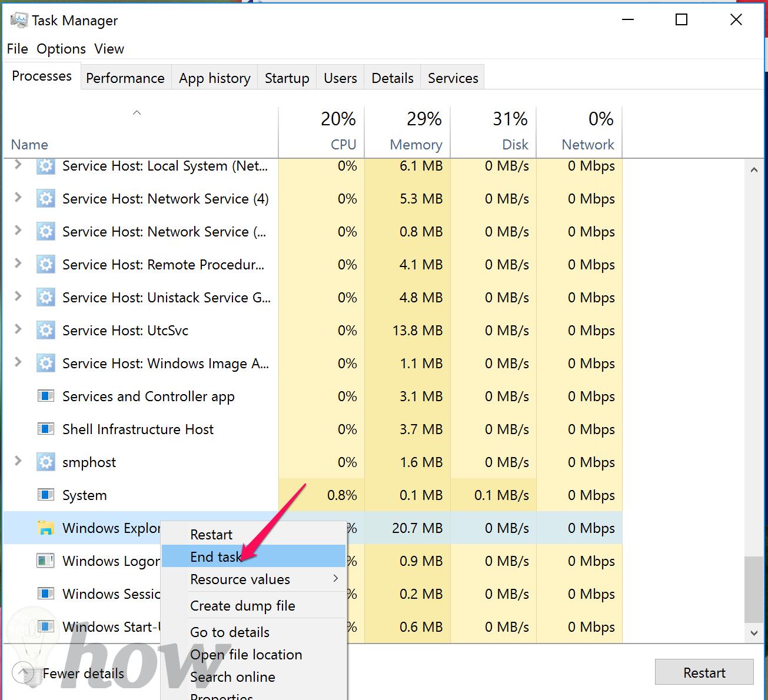Viewport: 768px width, 700px height.
Task: Click the Services and Controller app icon
Action: [46, 396]
